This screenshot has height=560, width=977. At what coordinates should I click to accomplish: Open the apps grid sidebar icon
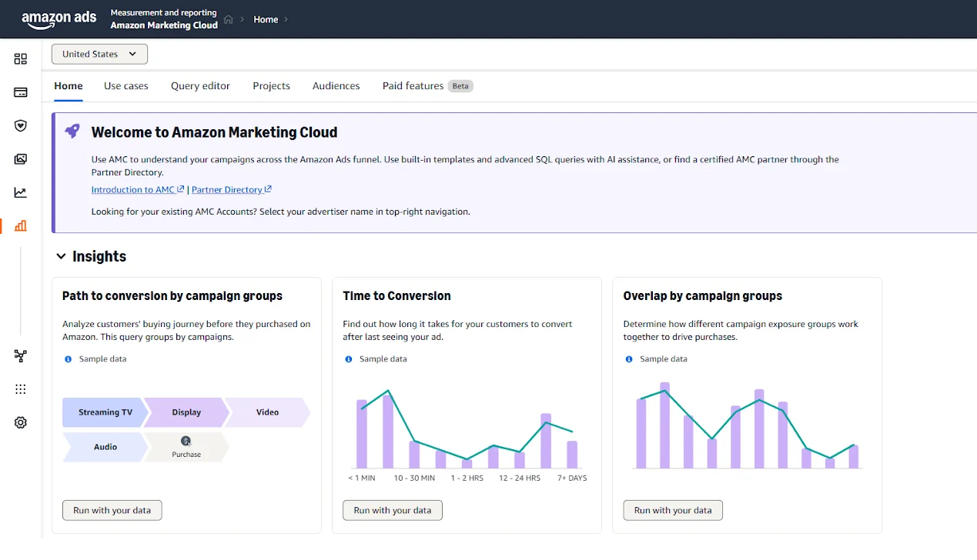point(20,388)
